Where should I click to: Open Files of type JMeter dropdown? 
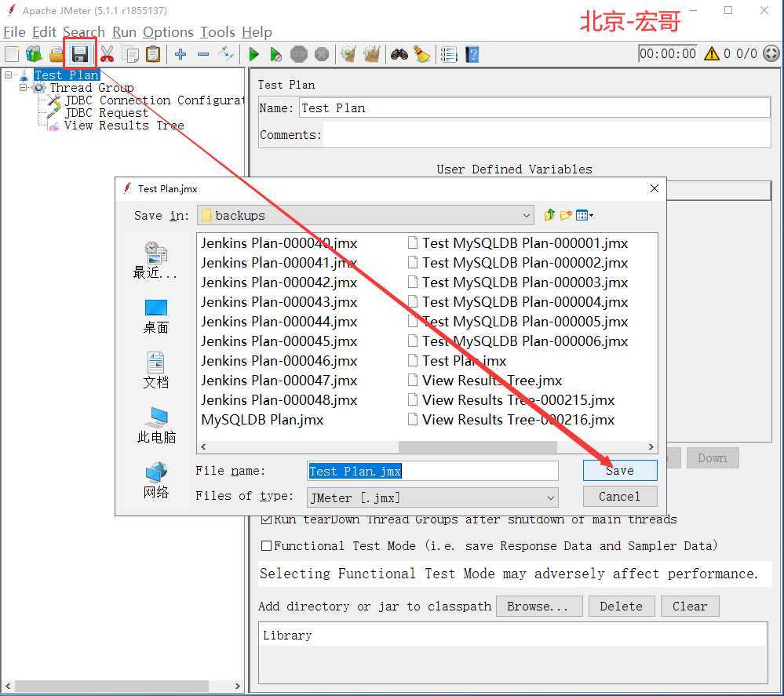pyautogui.click(x=432, y=497)
